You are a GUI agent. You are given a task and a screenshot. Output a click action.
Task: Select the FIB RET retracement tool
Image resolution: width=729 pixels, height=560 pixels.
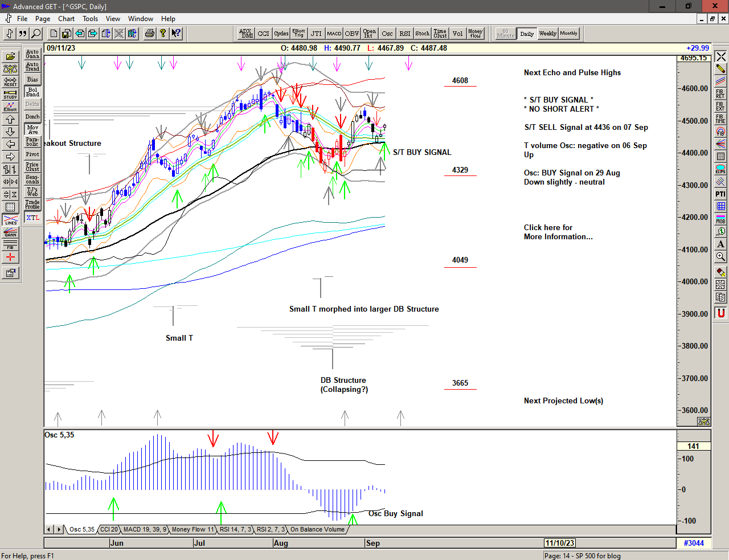pyautogui.click(x=720, y=93)
